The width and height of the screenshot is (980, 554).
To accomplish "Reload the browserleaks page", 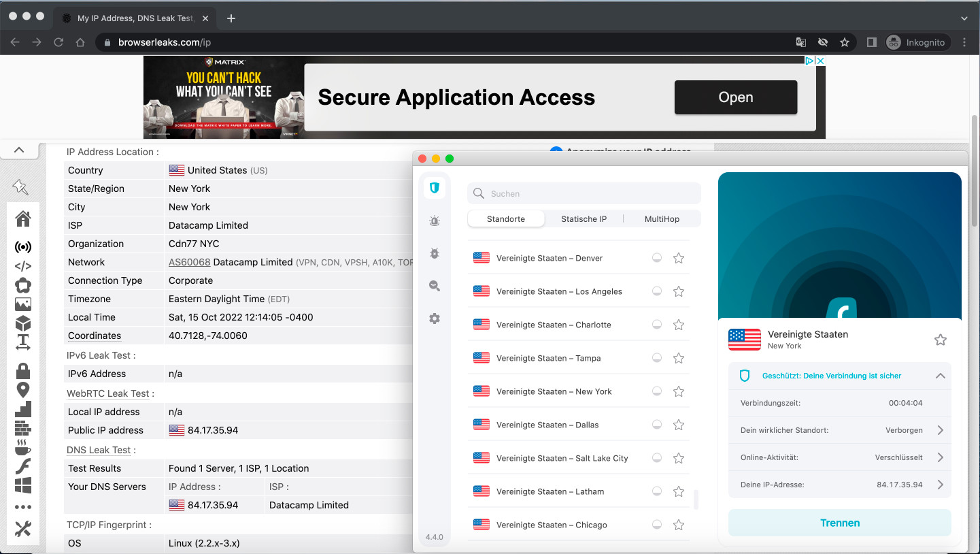I will (x=58, y=42).
